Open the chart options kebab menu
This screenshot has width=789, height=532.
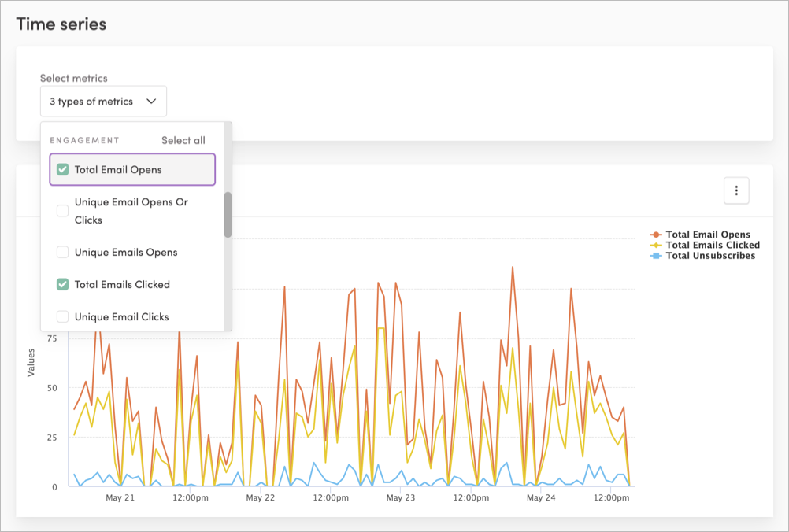click(x=736, y=190)
